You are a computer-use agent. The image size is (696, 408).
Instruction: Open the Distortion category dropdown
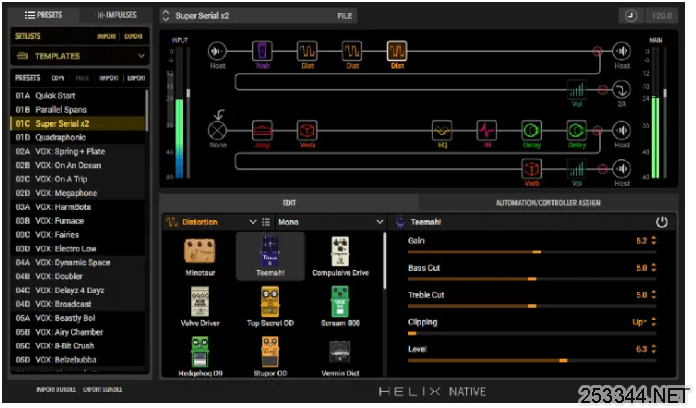pyautogui.click(x=211, y=222)
